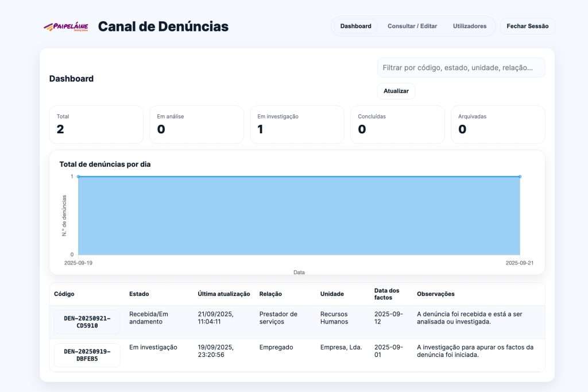Image resolution: width=588 pixels, height=392 pixels.
Task: Select the Em análise summary card
Action: tap(196, 124)
